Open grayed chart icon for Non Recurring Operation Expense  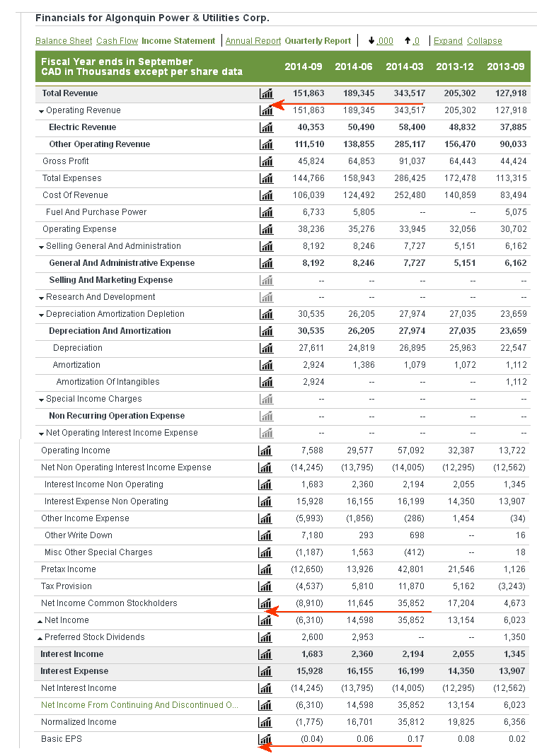[266, 416]
